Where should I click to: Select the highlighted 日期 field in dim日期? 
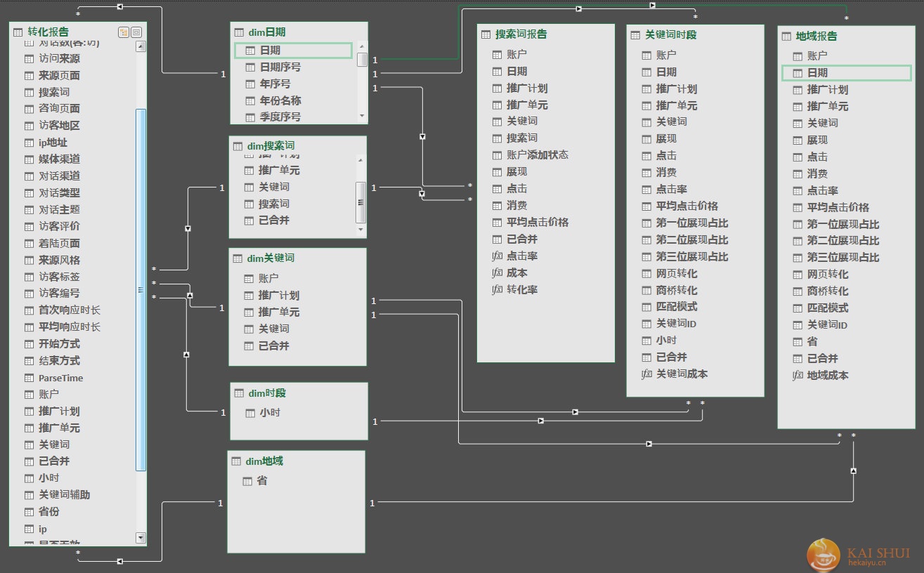coord(293,51)
